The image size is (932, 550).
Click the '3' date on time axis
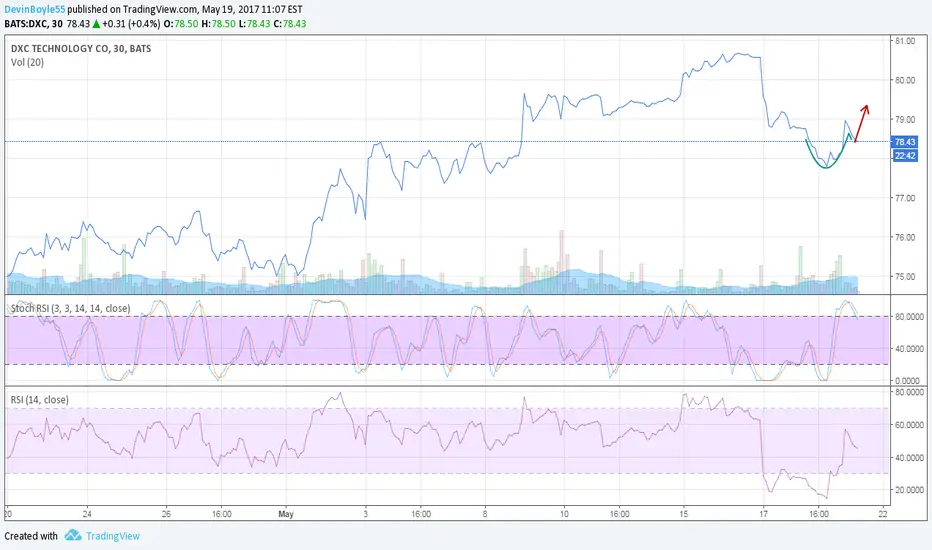(366, 514)
